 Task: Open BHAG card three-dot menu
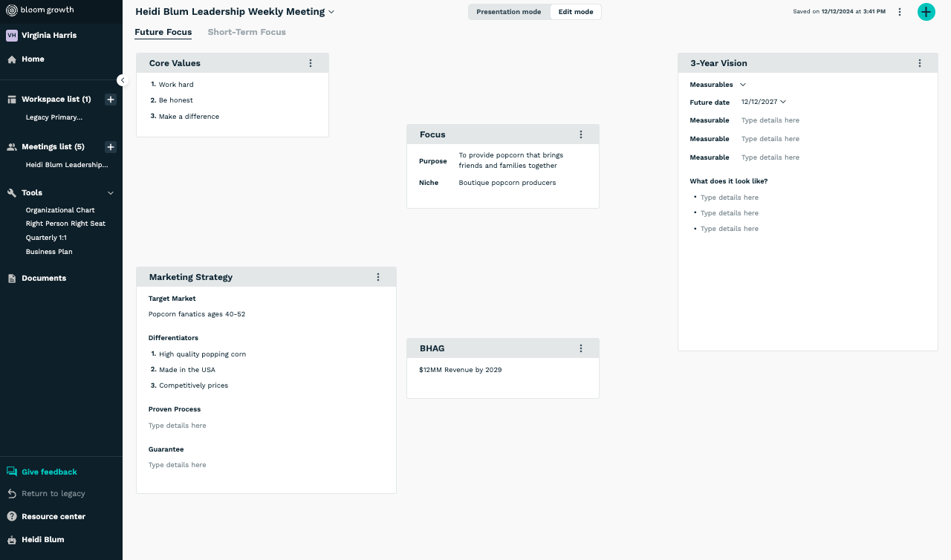click(581, 348)
